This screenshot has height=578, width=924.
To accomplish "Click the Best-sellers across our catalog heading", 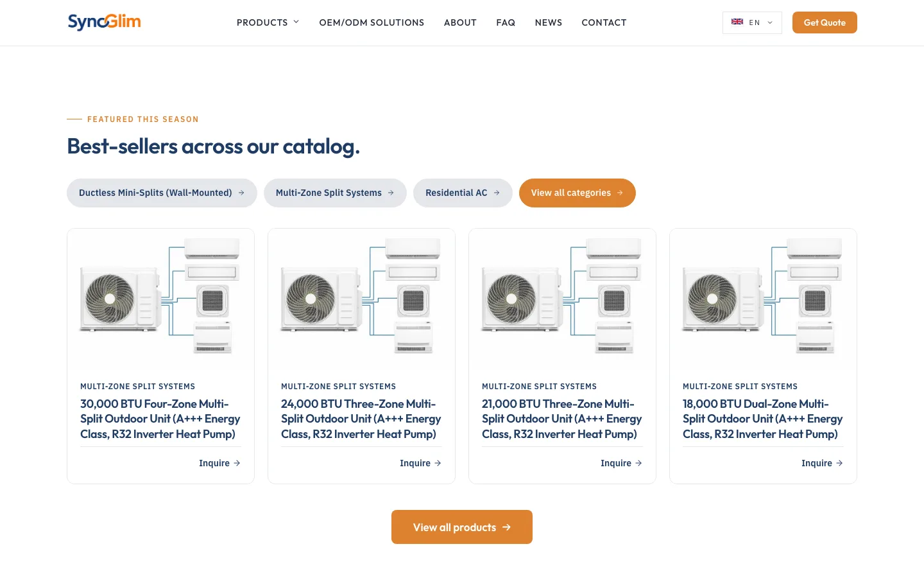I will pos(214,146).
